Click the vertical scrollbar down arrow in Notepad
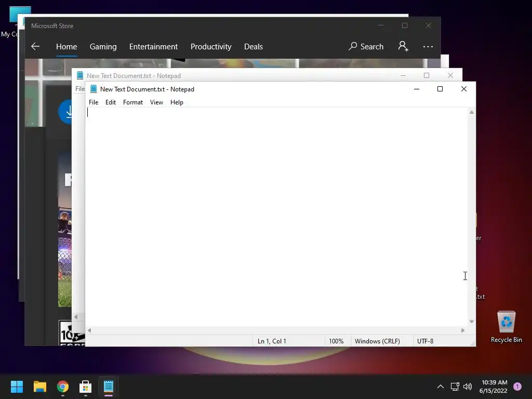The height and width of the screenshot is (399, 532). tap(472, 321)
